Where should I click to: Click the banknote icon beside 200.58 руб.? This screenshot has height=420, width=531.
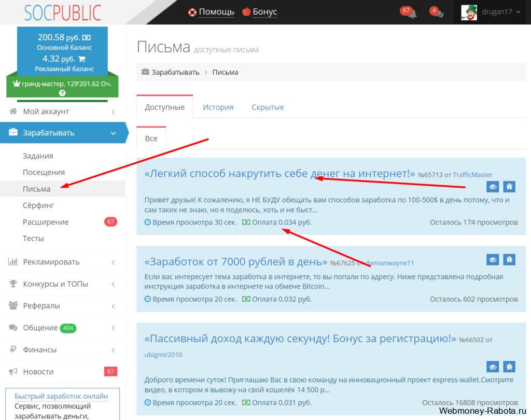pyautogui.click(x=87, y=38)
